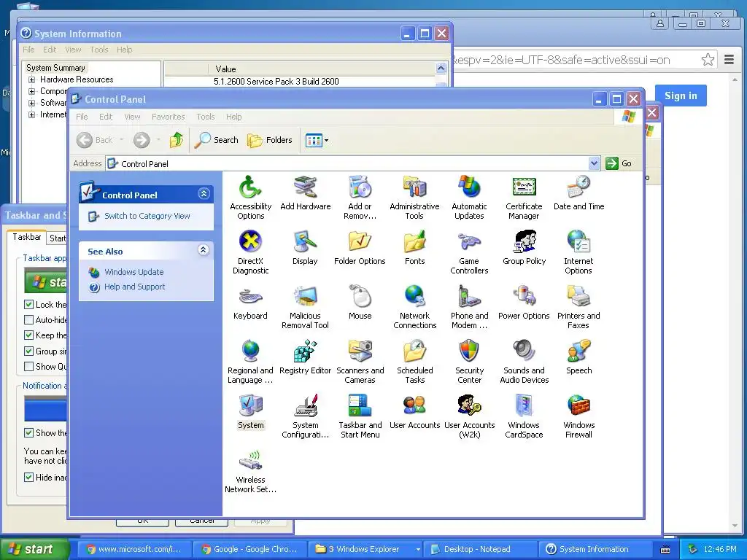This screenshot has width=747, height=560.
Task: Open Control Panel View menu
Action: point(132,117)
